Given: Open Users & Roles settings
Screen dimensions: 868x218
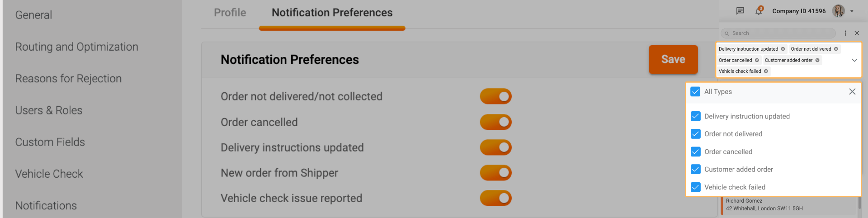Looking at the screenshot, I should (x=49, y=110).
